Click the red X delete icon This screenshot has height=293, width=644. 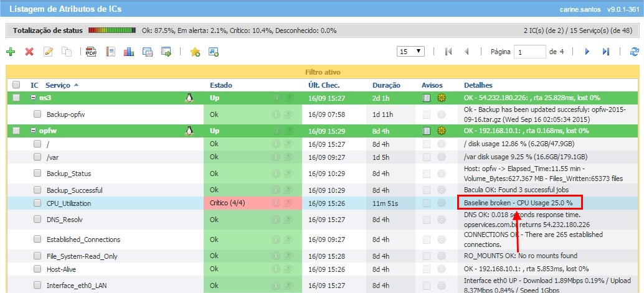(29, 52)
